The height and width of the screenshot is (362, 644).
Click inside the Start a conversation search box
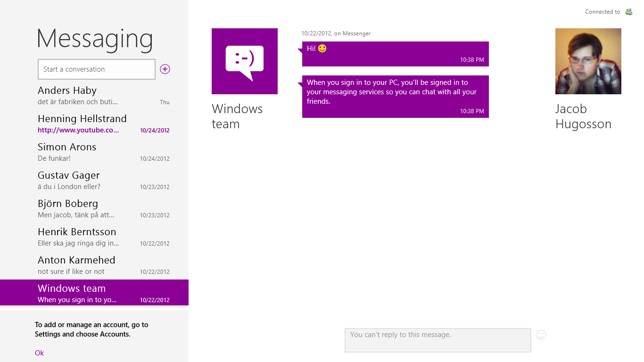coord(96,69)
